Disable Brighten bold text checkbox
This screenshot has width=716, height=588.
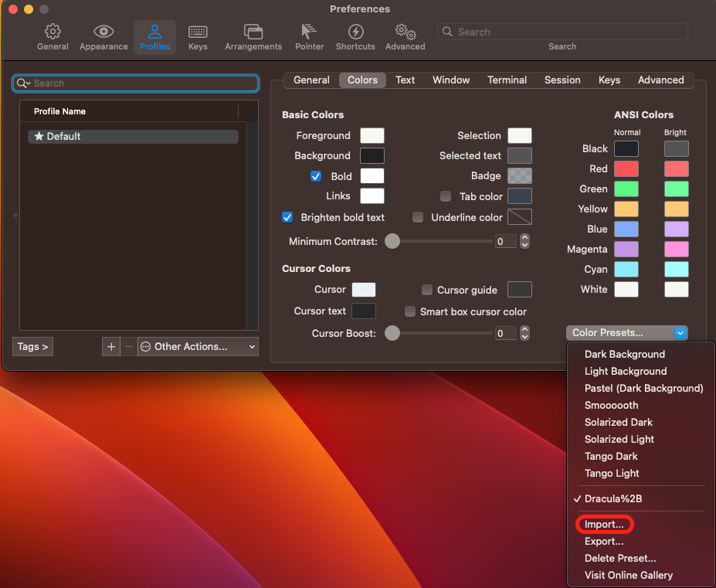pyautogui.click(x=287, y=217)
